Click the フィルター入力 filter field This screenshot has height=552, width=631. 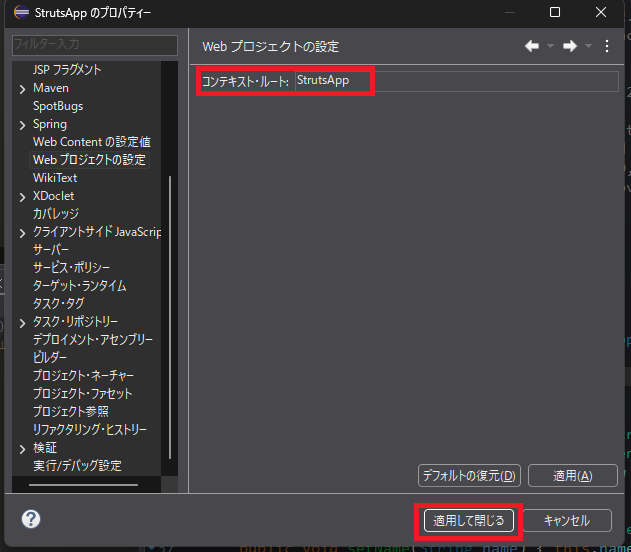pyautogui.click(x=95, y=45)
